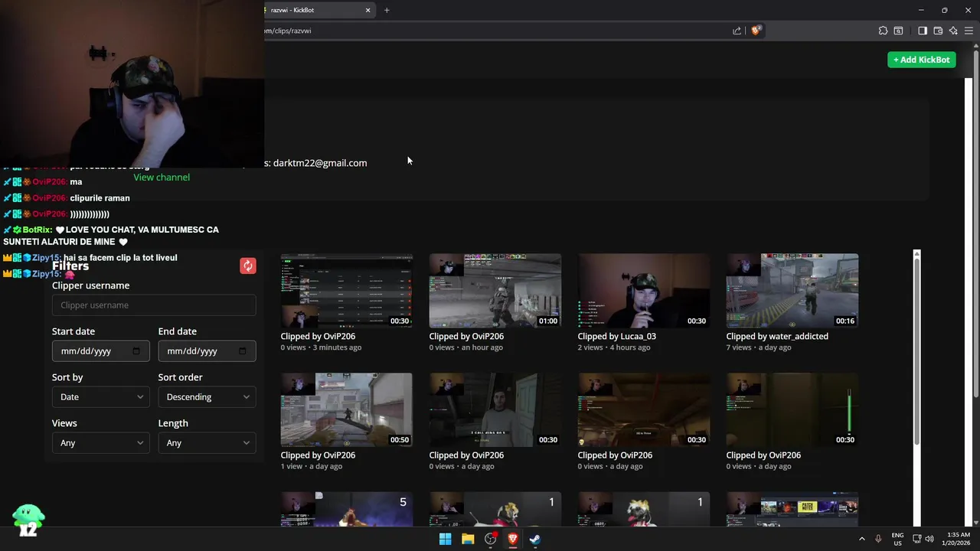
Task: Open the water_addicted 00:16 clip thumbnail
Action: click(792, 291)
